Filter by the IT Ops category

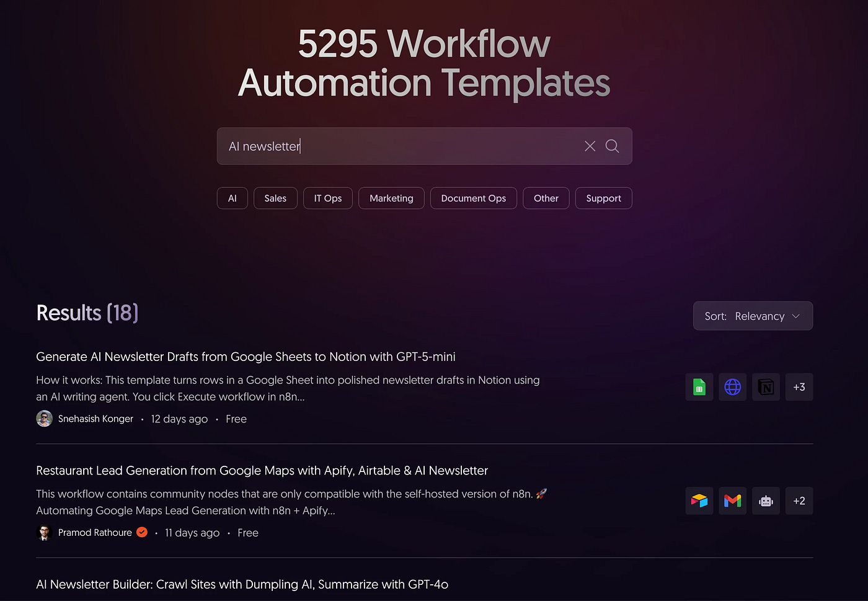(328, 198)
